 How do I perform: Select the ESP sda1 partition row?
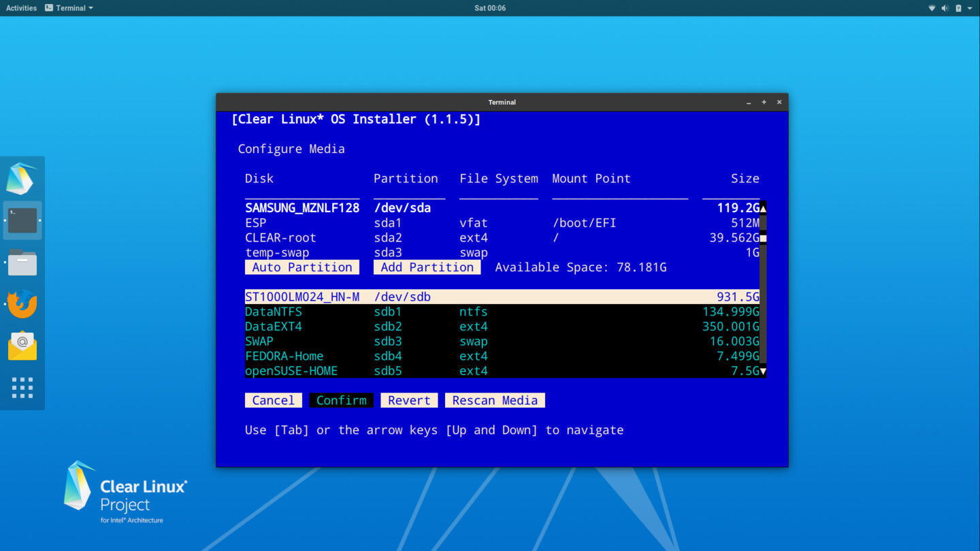coord(502,223)
